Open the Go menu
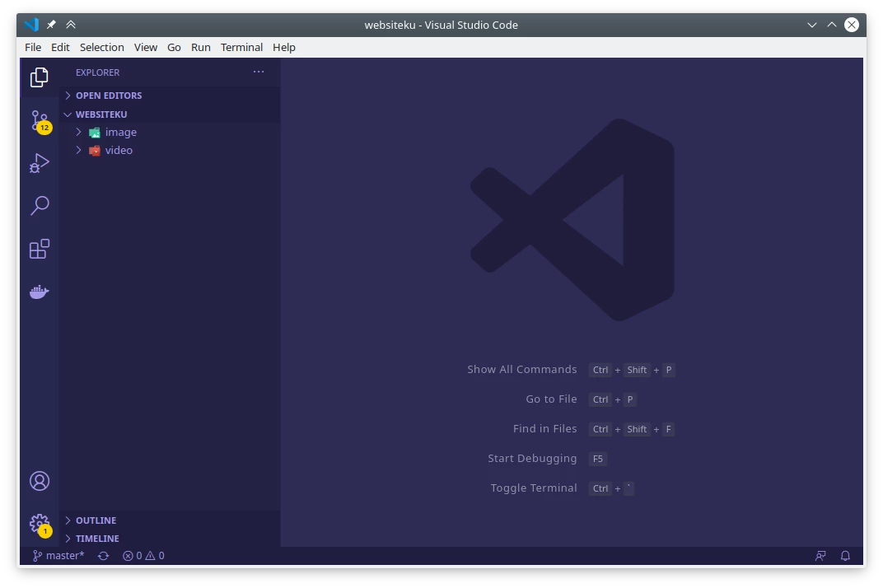 pos(174,47)
